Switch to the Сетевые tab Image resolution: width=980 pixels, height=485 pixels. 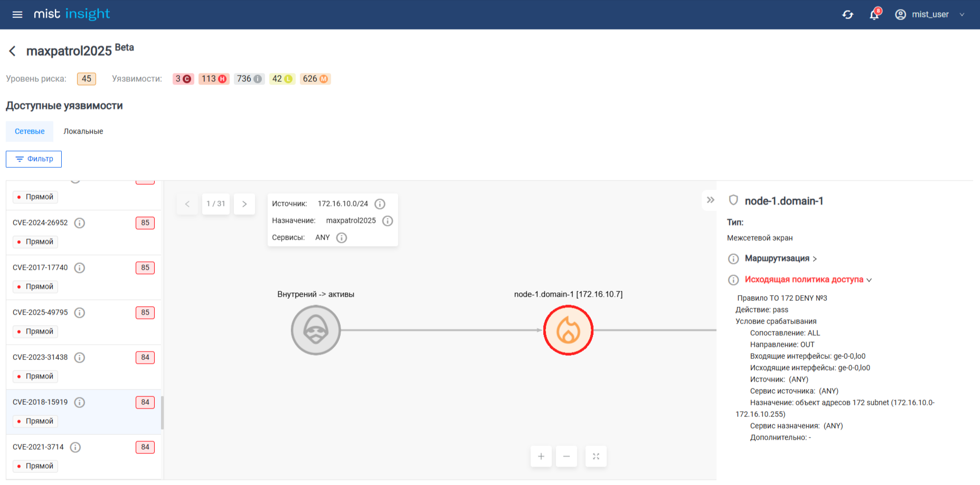(x=30, y=131)
